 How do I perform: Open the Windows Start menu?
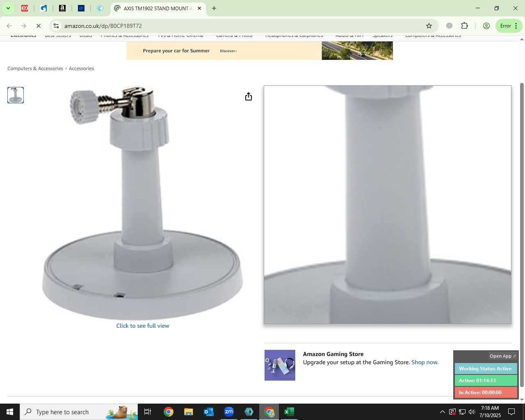[10, 412]
